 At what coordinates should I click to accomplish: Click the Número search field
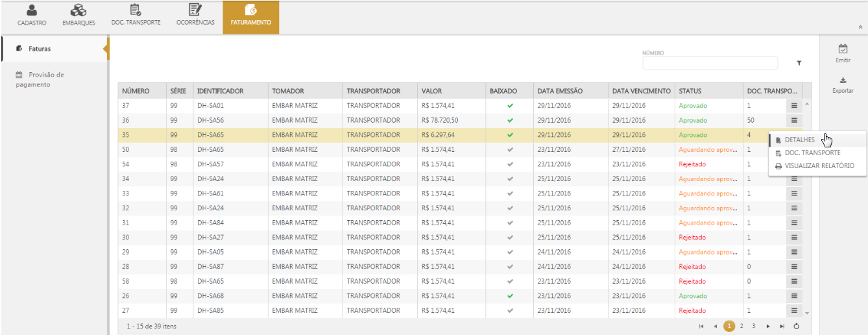[x=710, y=63]
